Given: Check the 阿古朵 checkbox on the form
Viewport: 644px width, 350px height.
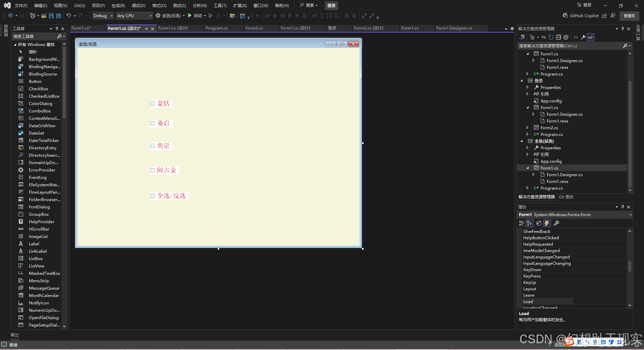Looking at the screenshot, I should pyautogui.click(x=153, y=170).
